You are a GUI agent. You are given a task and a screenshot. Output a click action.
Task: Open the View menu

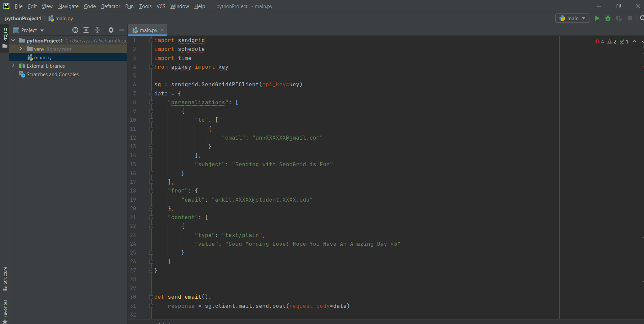coord(47,6)
